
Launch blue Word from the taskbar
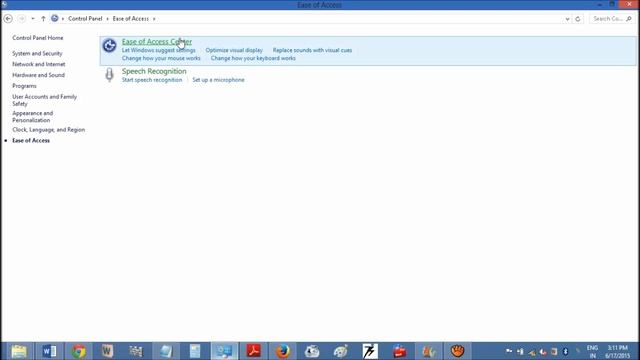pos(49,351)
